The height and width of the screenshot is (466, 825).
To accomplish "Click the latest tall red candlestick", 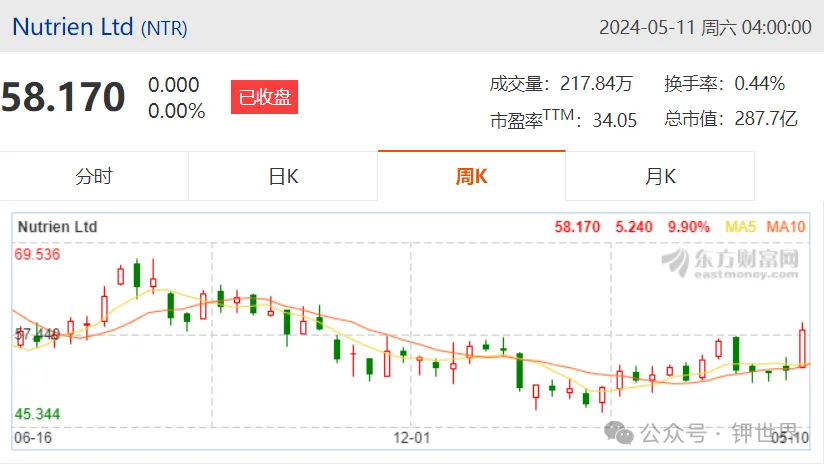I will coord(802,346).
